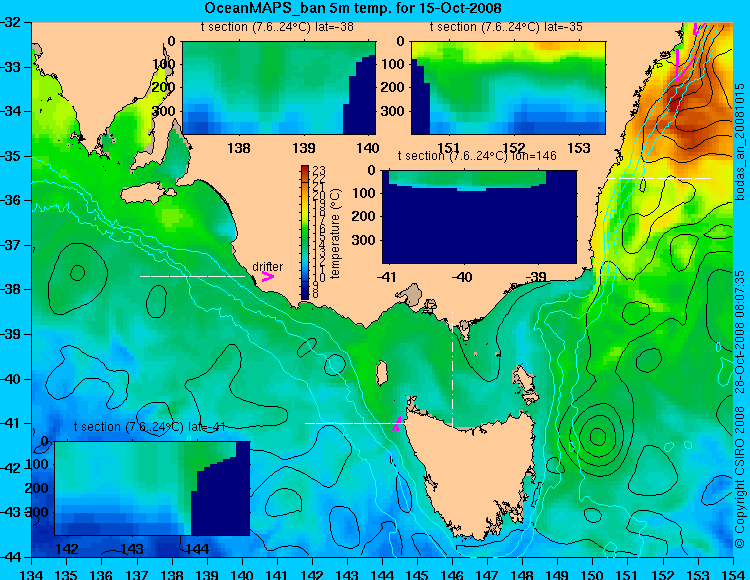Click the white dashed section line at lat -38
This screenshot has height=580, width=750.
(192, 276)
